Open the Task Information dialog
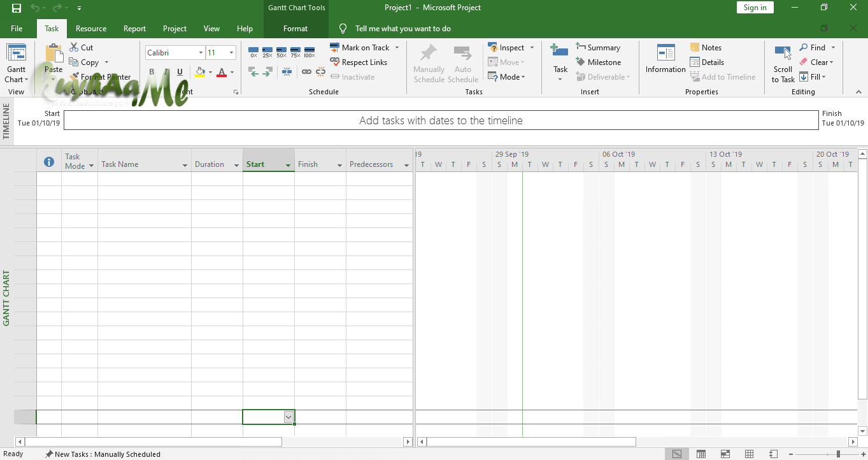This screenshot has width=868, height=460. click(665, 60)
